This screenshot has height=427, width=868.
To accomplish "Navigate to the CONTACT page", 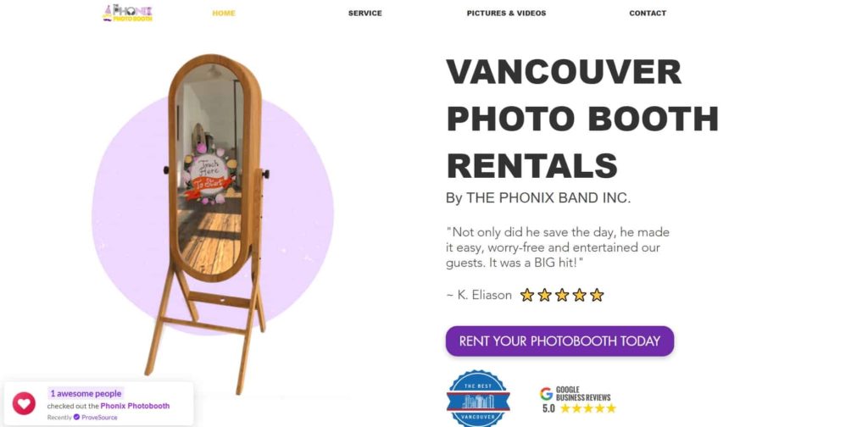I will pos(648,14).
